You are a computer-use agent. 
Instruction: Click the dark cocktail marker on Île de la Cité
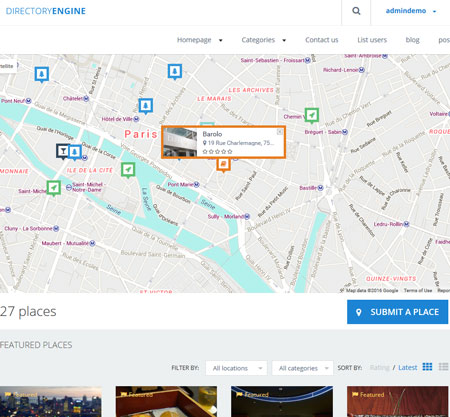click(63, 151)
